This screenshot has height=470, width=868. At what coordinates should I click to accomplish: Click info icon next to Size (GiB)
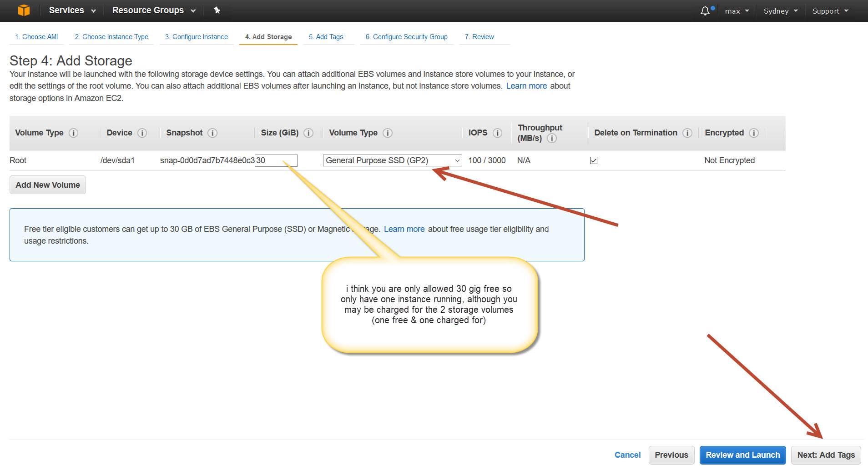coord(308,133)
